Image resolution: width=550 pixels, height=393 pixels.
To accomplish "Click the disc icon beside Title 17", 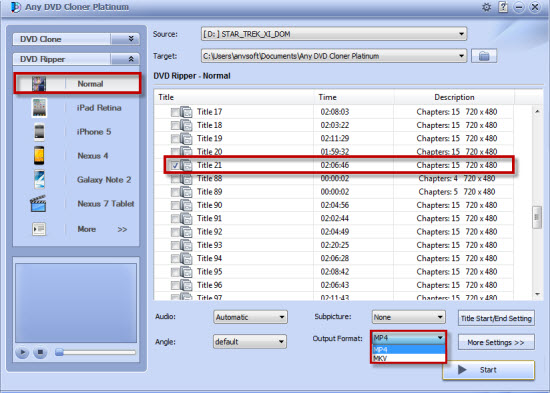I will [186, 112].
